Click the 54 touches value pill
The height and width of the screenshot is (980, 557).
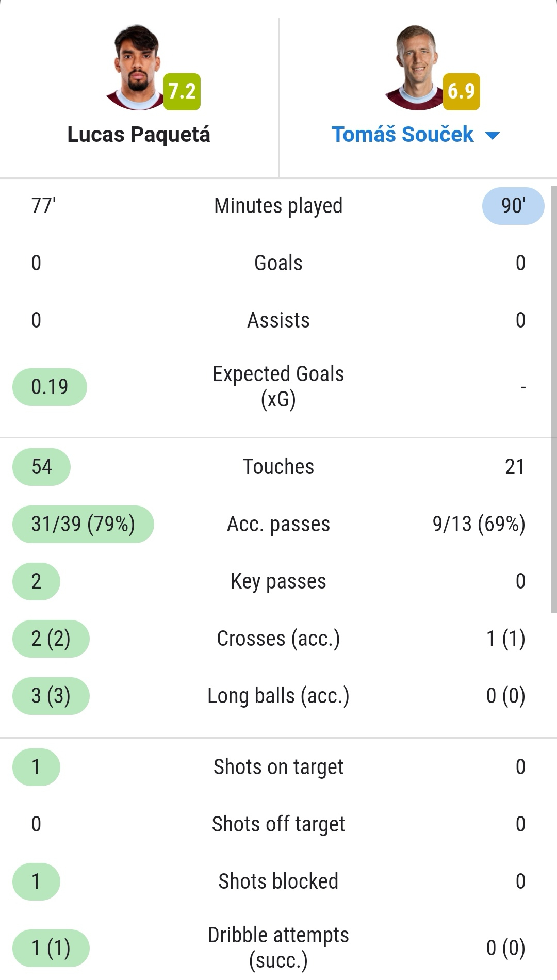pos(41,467)
